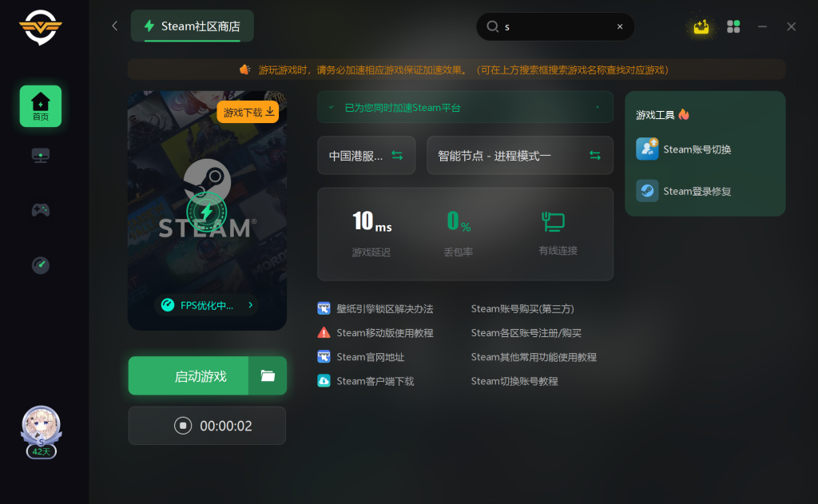Click the icon beside 壁纸引擎锁区解决办法
The width and height of the screenshot is (818, 504).
pos(324,308)
